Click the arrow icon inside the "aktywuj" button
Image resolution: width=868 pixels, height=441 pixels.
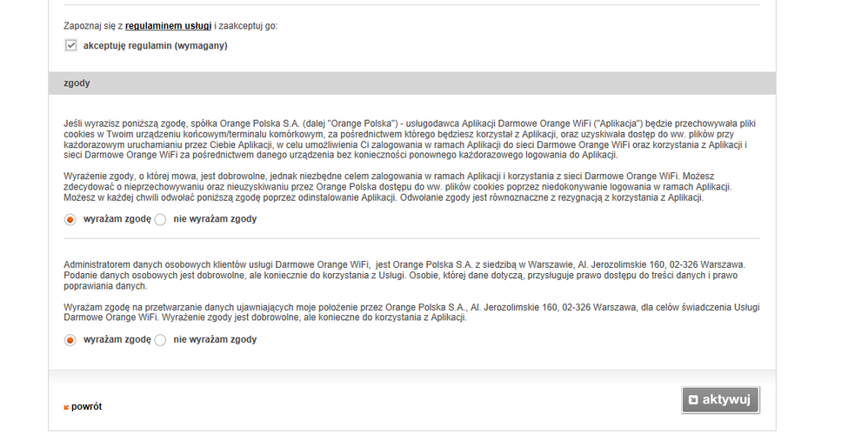[693, 400]
